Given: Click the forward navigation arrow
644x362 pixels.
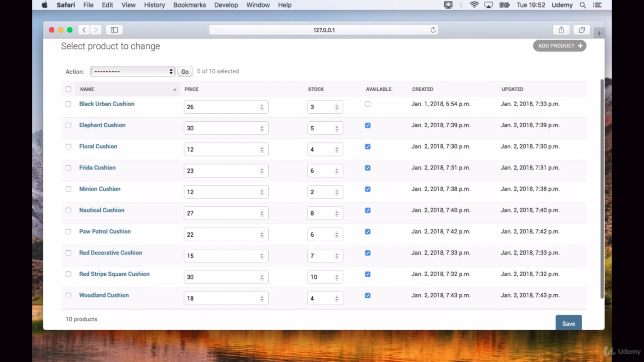Looking at the screenshot, I should click(96, 30).
